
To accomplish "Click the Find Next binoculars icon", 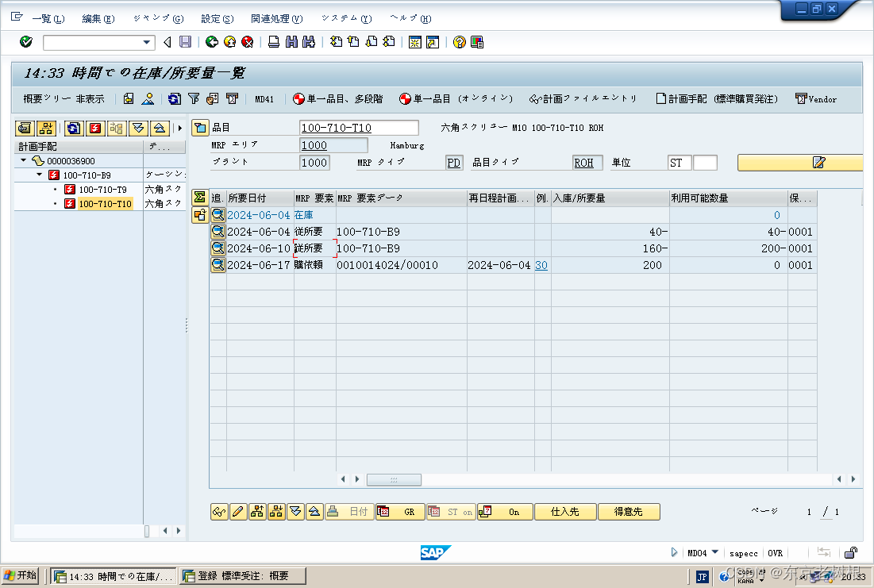I will [x=309, y=42].
